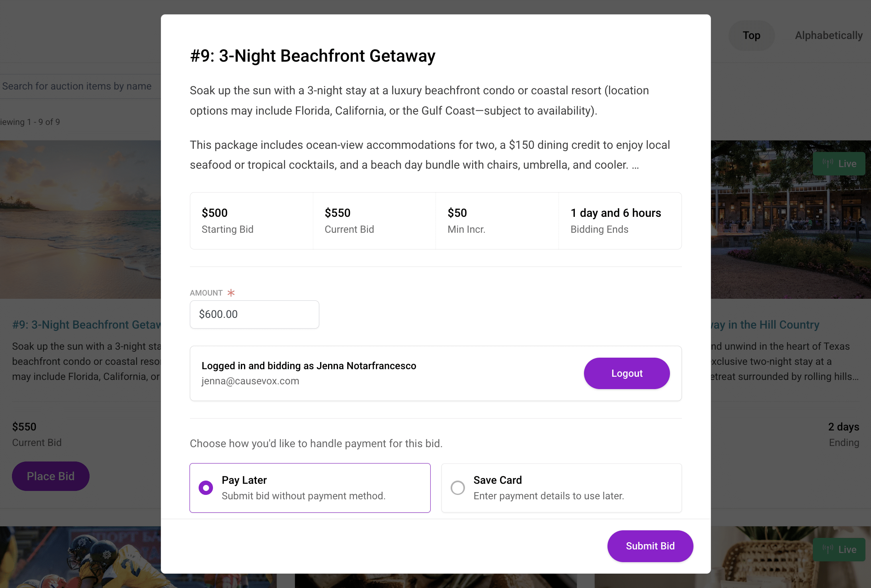Viewport: 871px width, 588px height.
Task: Click the Save Card option description text
Action: point(549,496)
